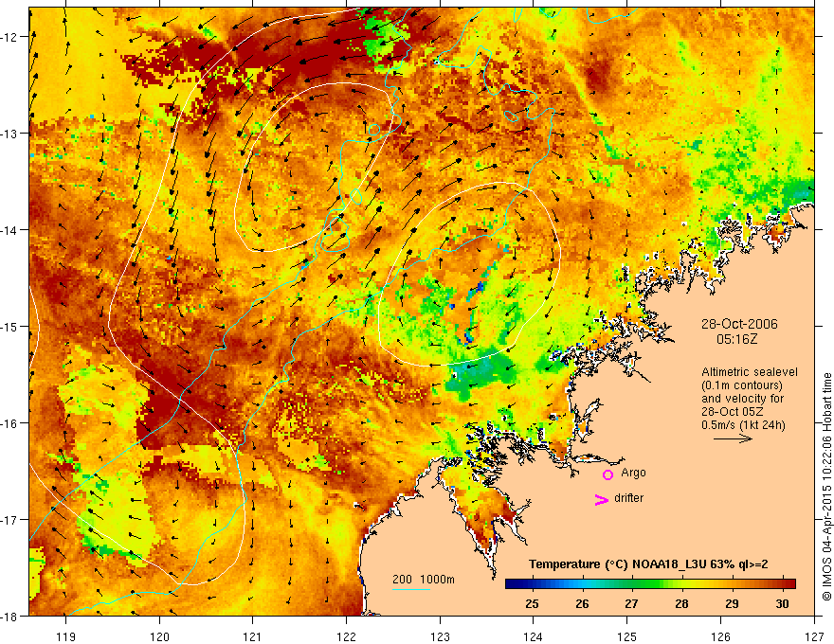Viewport: 834px width, 644px height.
Task: Click the longitude label 123
Action: coord(440,636)
